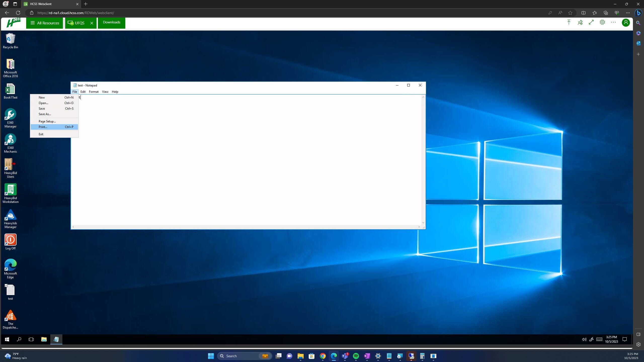Open Edge's settings-and-more menu
This screenshot has height=362, width=644.
click(628, 13)
